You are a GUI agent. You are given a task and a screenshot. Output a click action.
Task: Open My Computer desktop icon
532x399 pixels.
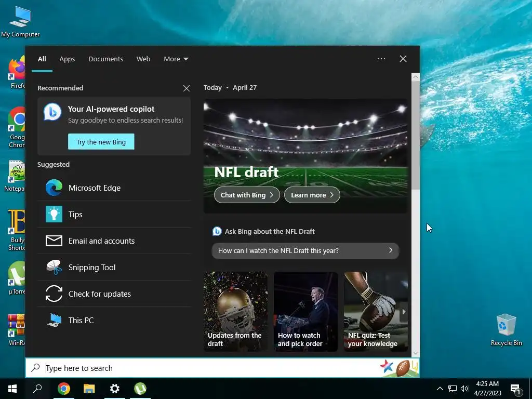(x=20, y=22)
